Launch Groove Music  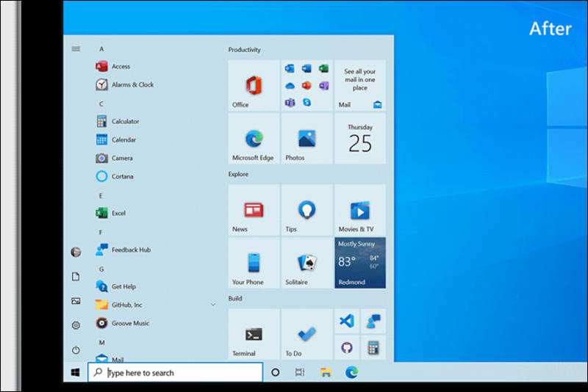pyautogui.click(x=122, y=323)
